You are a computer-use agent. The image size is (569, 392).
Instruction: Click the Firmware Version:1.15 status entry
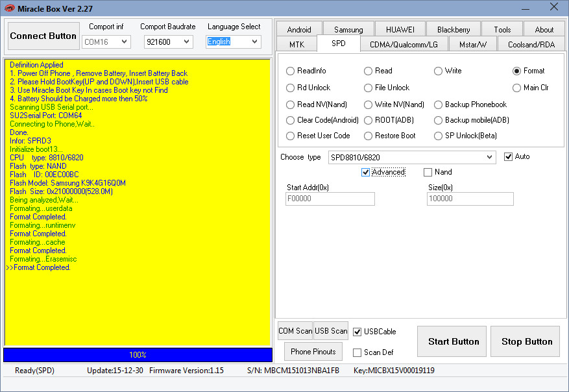coord(186,371)
